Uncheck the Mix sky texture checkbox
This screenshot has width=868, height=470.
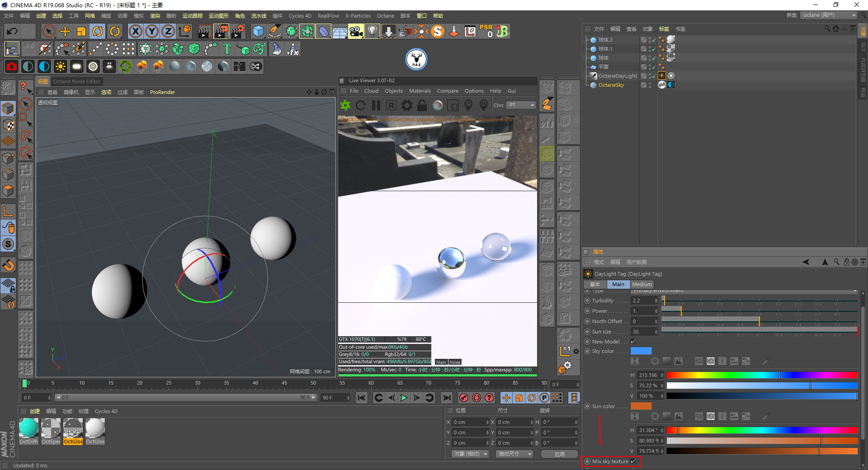[633, 461]
